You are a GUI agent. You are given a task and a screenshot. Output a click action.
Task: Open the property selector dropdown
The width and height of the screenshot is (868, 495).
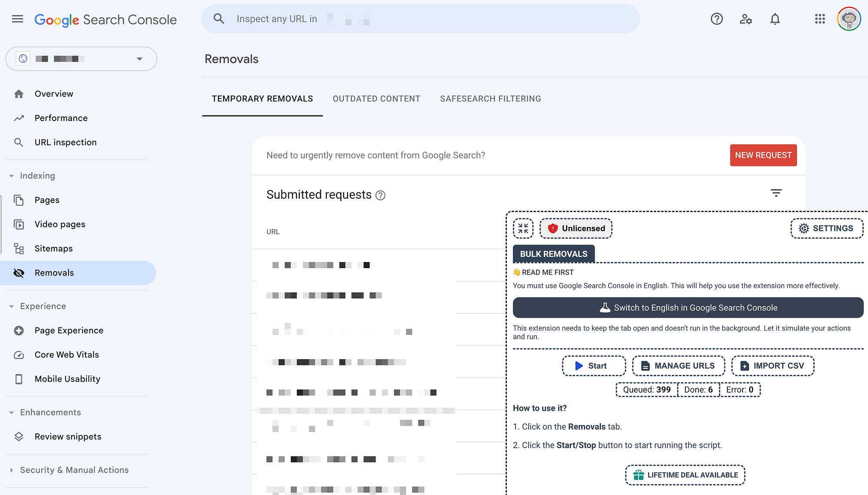click(x=139, y=59)
